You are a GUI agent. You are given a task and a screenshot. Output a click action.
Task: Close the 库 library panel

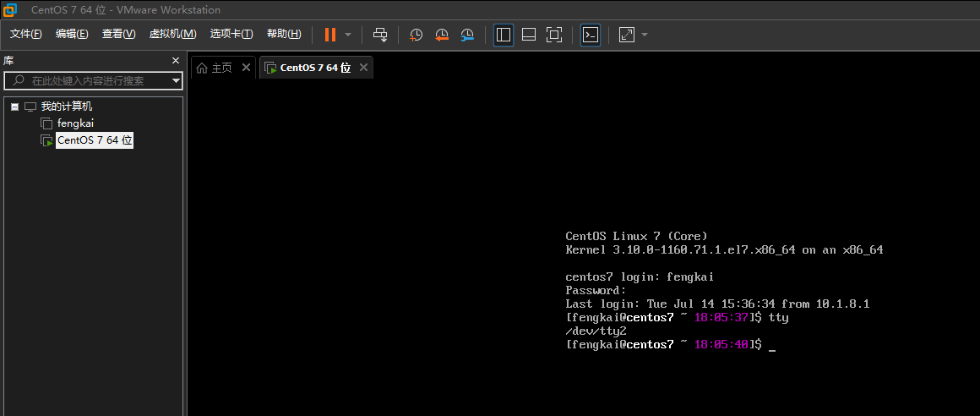(176, 61)
